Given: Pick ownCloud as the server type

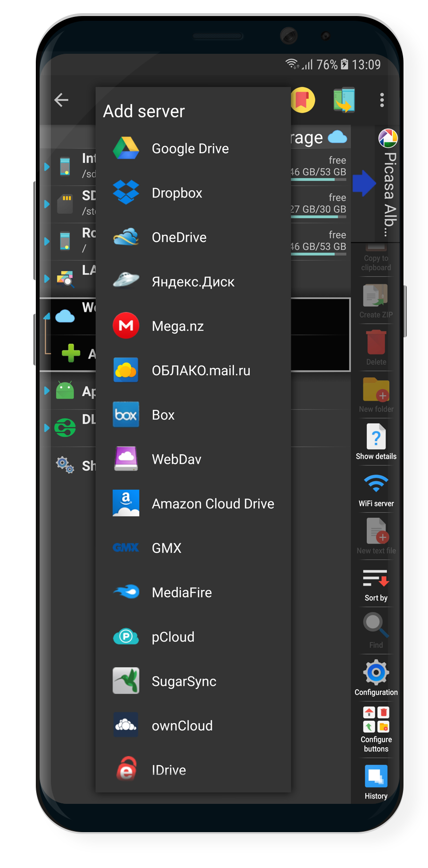Looking at the screenshot, I should pos(193,726).
